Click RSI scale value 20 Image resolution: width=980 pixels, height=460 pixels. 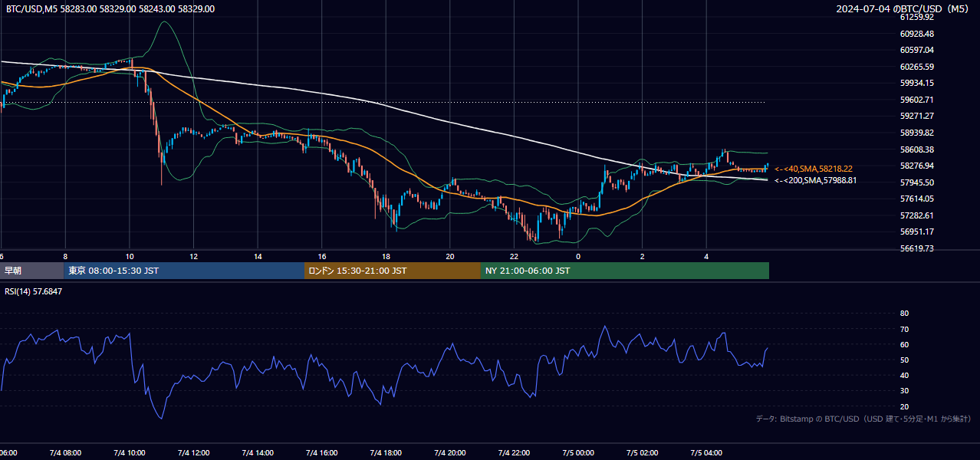tap(904, 406)
